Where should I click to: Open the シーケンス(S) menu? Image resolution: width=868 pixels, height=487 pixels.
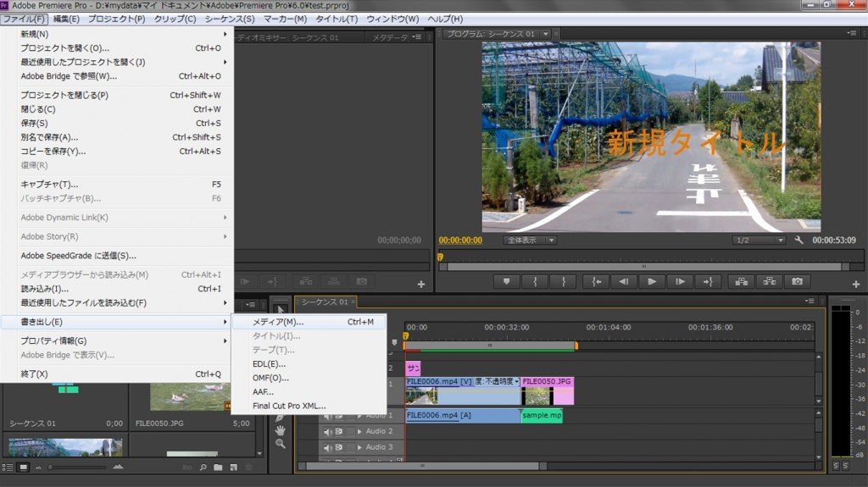click(x=230, y=19)
